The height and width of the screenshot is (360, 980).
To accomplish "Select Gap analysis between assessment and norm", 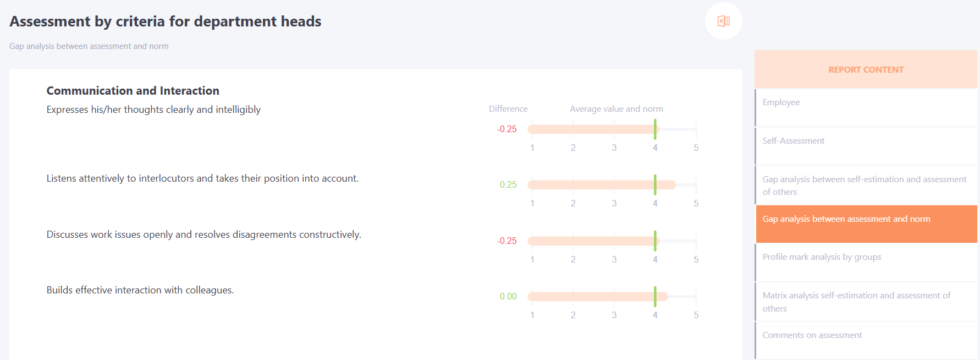I will click(x=866, y=224).
